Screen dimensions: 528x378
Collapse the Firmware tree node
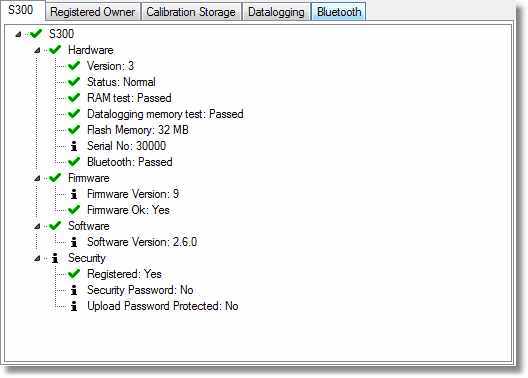coord(37,178)
